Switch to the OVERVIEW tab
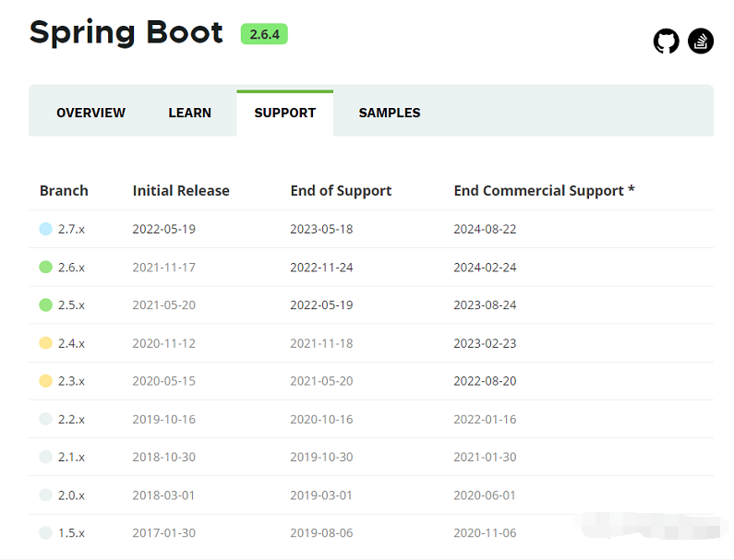 coord(90,113)
